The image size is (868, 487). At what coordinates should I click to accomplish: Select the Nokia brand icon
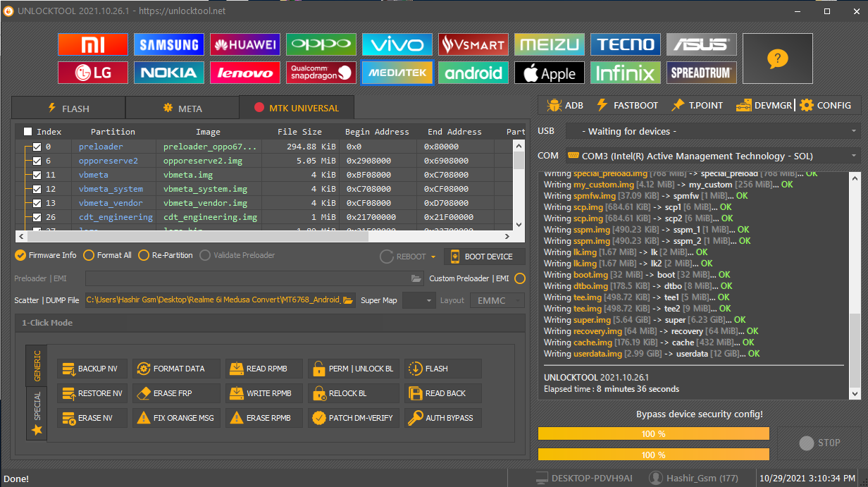[x=169, y=73]
